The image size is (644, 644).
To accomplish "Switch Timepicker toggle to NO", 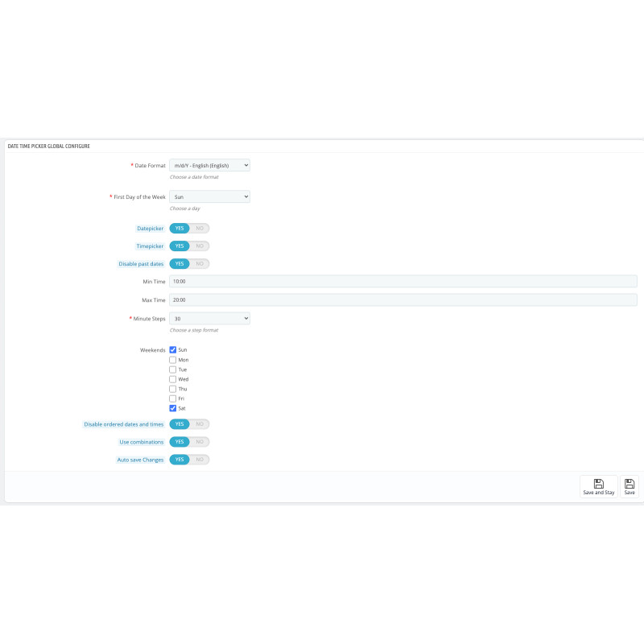I will 200,246.
